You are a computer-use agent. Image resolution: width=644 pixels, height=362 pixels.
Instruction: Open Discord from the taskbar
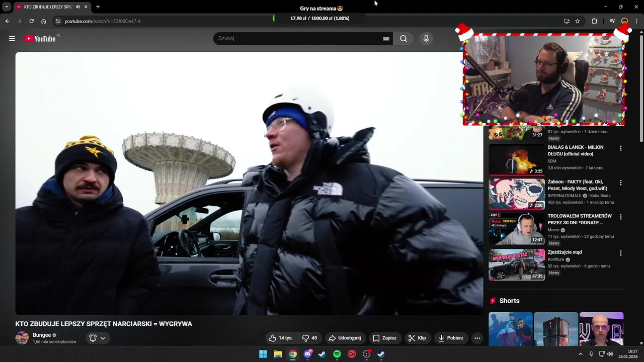click(307, 354)
